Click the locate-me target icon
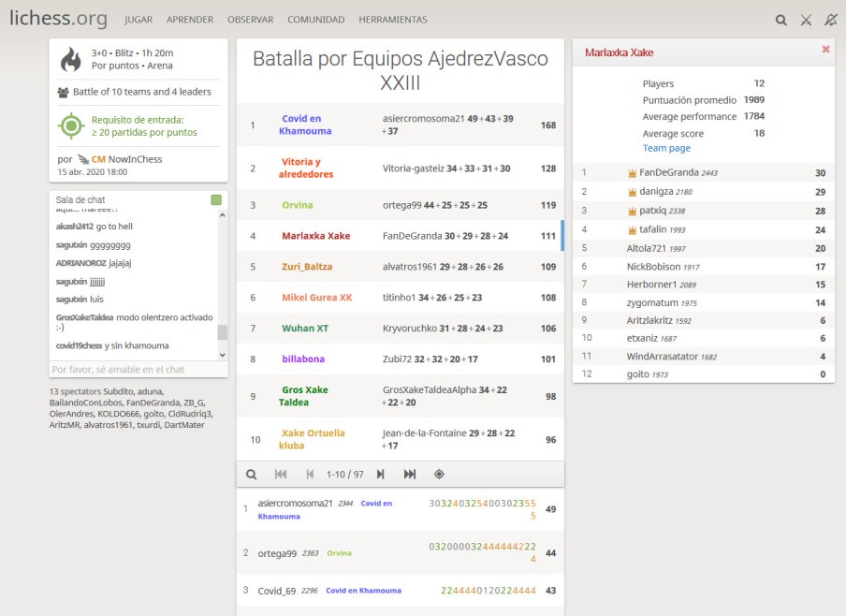 point(439,475)
